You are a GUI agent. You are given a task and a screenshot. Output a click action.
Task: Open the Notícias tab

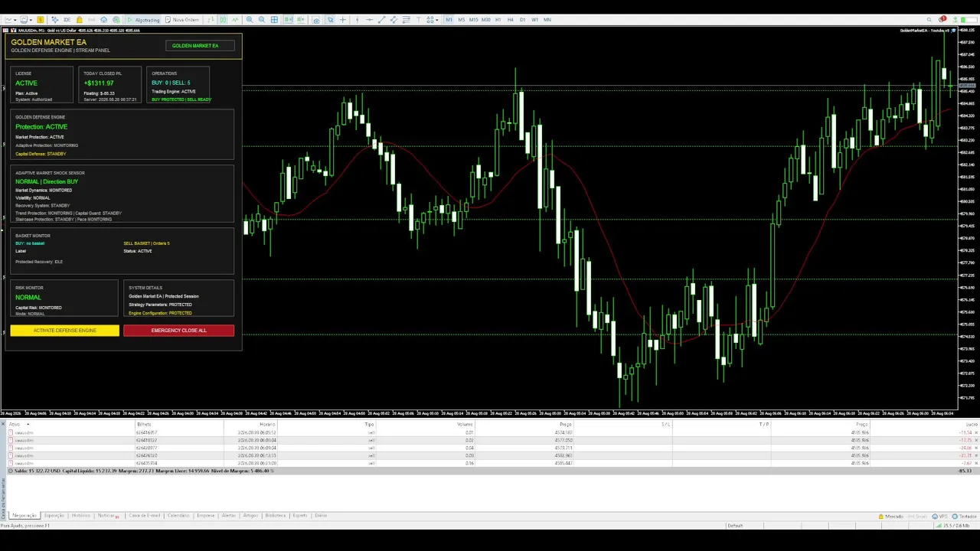point(108,516)
